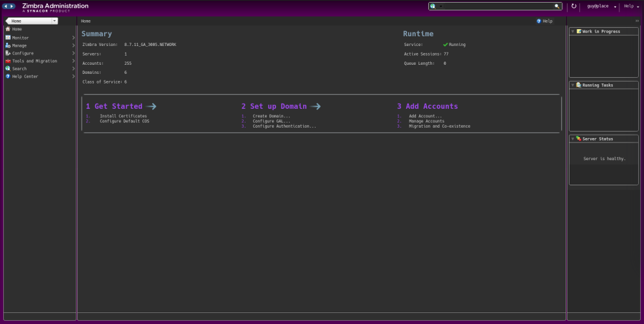Screen dimensions: 644x324
Task: Open the top-right Help dropdown
Action: click(x=632, y=6)
